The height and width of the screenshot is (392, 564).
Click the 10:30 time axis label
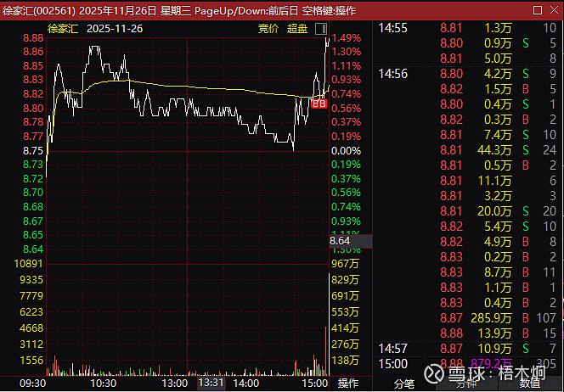(x=104, y=384)
